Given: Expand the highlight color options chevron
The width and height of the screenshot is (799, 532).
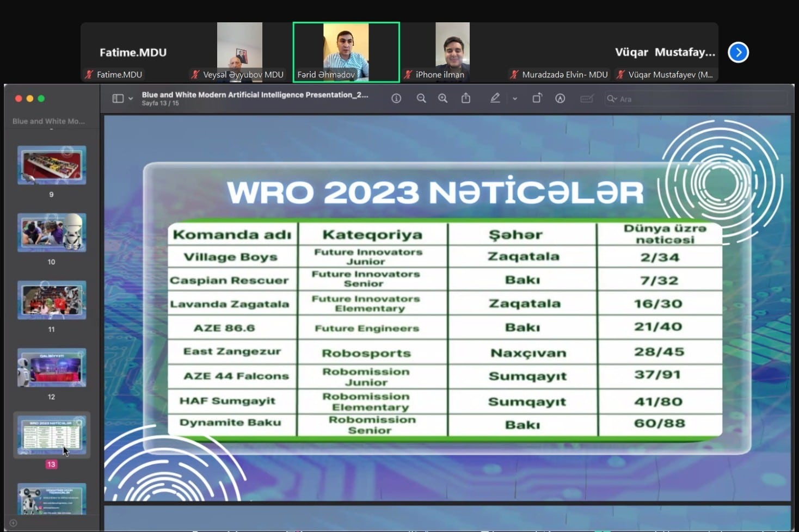Looking at the screenshot, I should [x=515, y=99].
